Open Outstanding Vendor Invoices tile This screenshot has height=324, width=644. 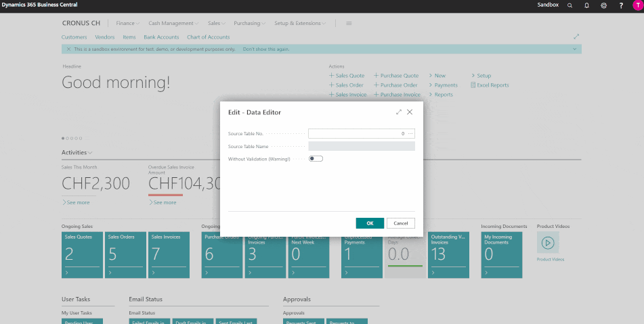[x=448, y=255]
